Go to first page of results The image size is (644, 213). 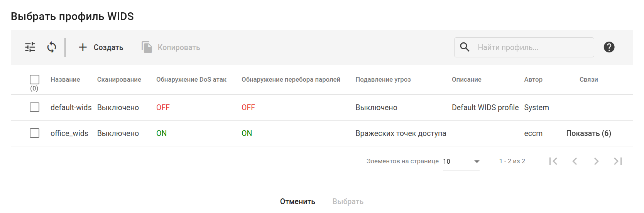coord(553,161)
